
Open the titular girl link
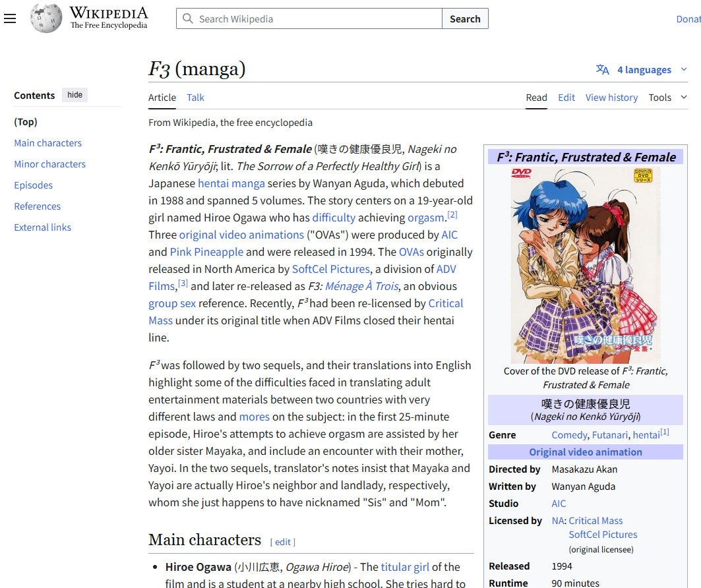tap(405, 567)
